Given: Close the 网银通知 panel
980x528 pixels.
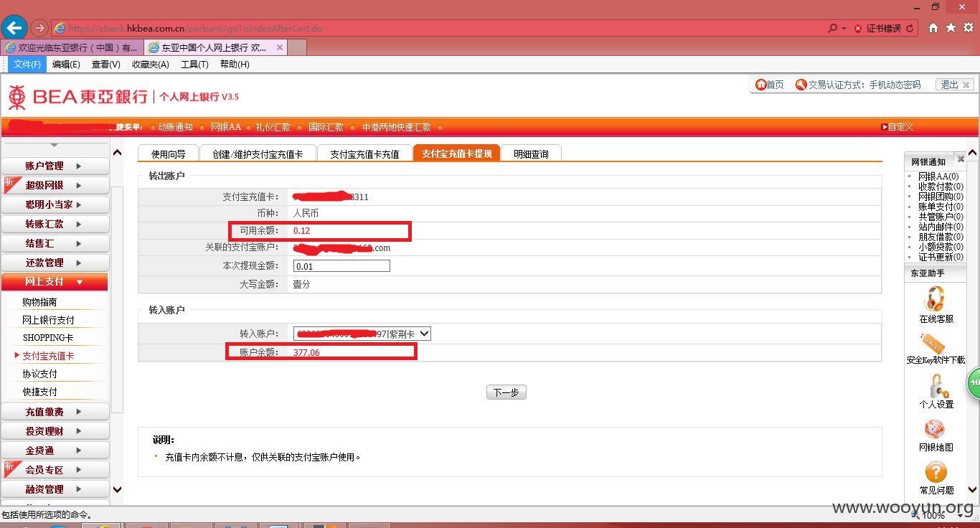Looking at the screenshot, I should (961, 159).
